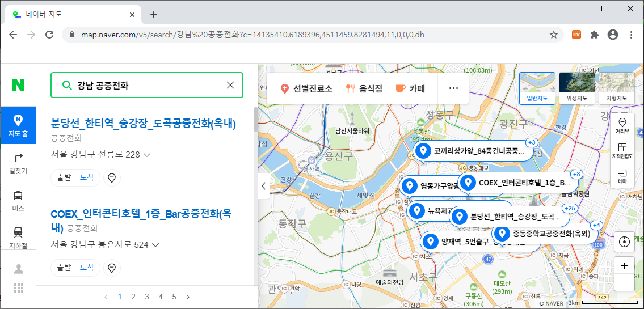Open the COEX_인터콘티호텔_1층_Bar공중전화 result title
644x309 pixels.
pos(142,221)
